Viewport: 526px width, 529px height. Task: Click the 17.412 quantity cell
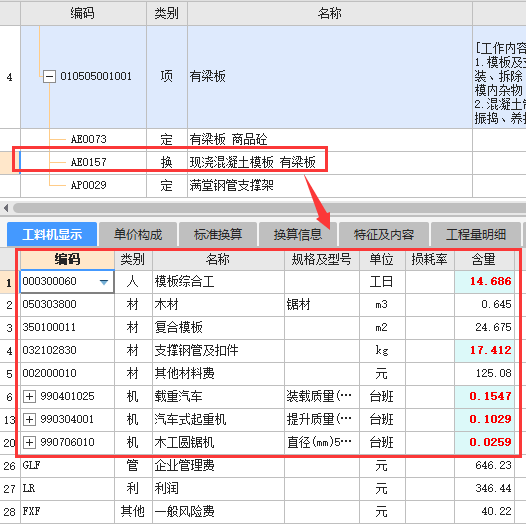pyautogui.click(x=484, y=351)
